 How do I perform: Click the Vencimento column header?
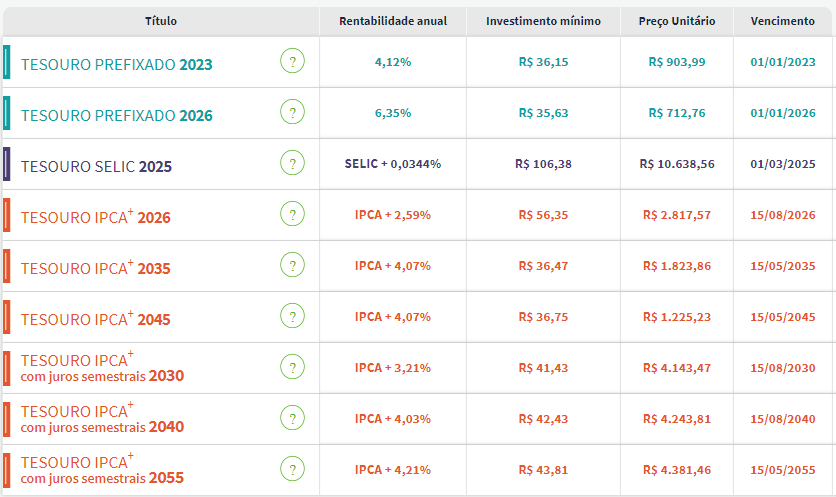click(783, 21)
